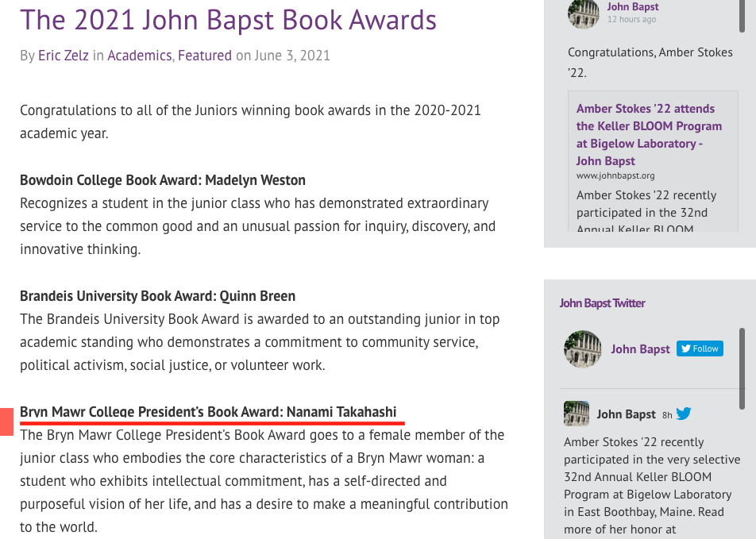This screenshot has width=756, height=539.
Task: Click the 12 hours ago timestamp
Action: pos(631,19)
